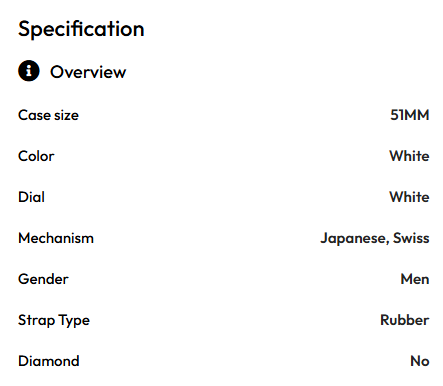Click the White value next to Dial
Viewport: 443px width, 386px height.
(x=409, y=197)
